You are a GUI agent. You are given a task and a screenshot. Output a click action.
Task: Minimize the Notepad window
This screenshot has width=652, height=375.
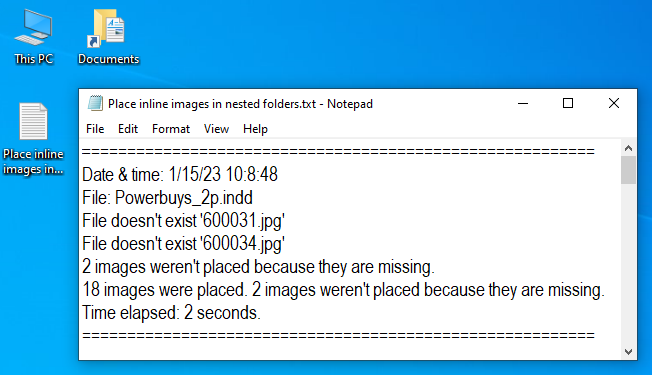[x=523, y=103]
